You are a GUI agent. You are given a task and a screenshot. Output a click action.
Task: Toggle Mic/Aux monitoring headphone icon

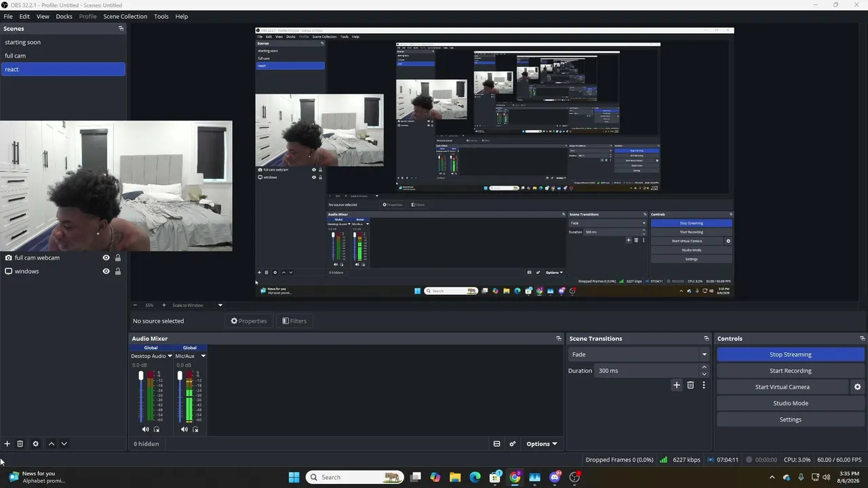tap(195, 429)
